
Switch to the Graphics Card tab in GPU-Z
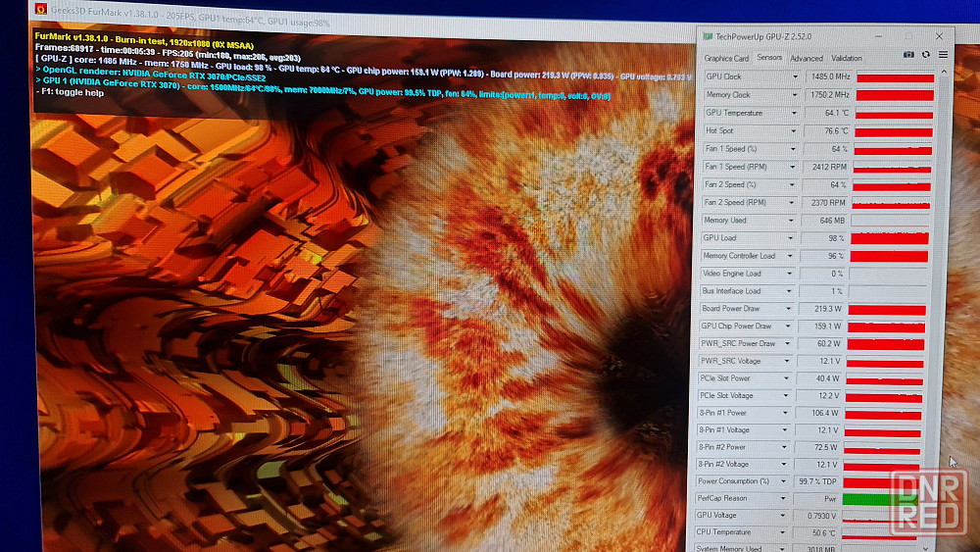click(725, 58)
